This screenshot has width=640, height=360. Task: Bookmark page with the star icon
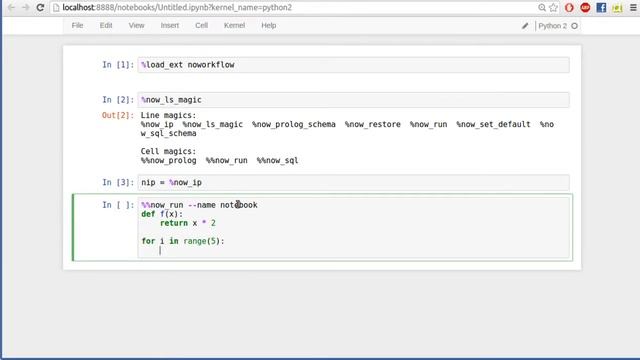[x=553, y=7]
